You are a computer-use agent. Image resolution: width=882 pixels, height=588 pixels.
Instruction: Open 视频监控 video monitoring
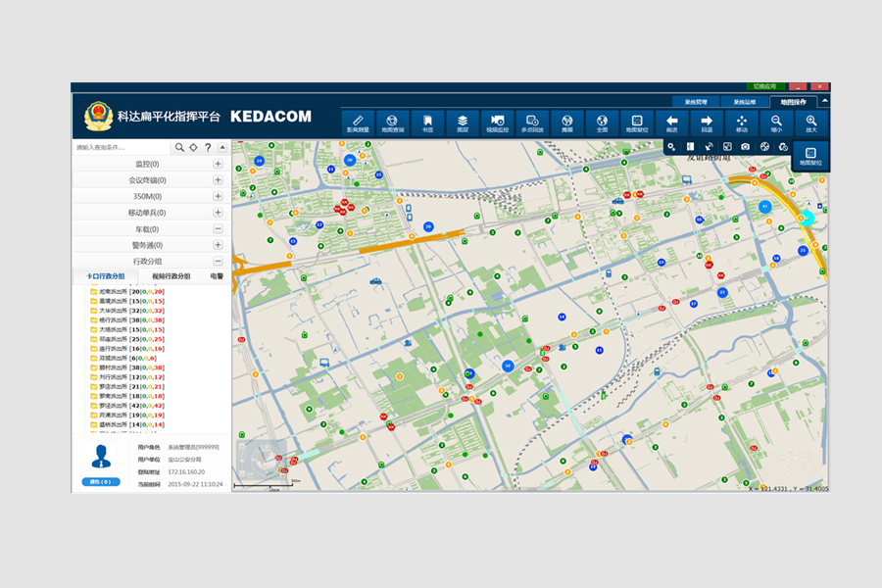point(497,123)
